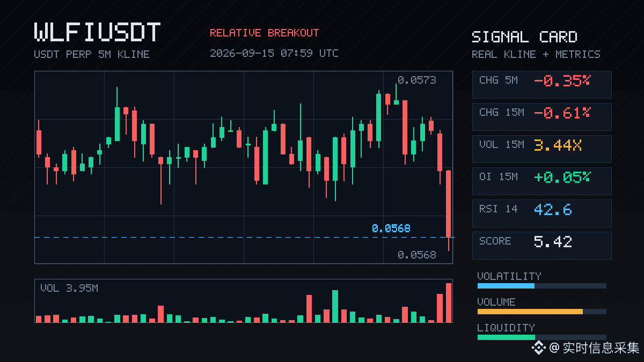644x362 pixels.
Task: Click the USDT PERP 5M KLINE subtitle
Action: [92, 54]
